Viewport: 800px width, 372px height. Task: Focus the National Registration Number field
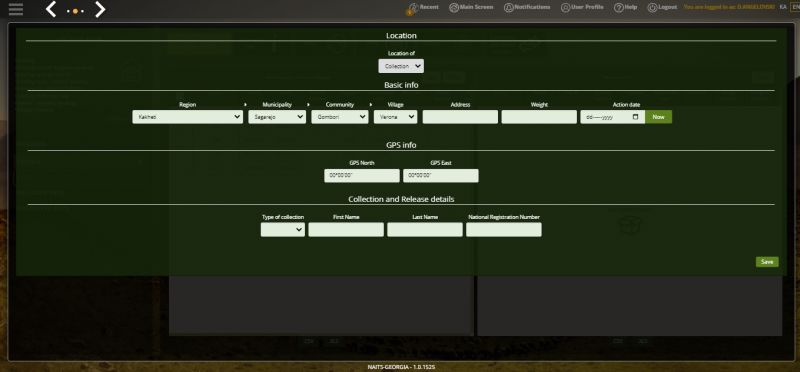(504, 230)
